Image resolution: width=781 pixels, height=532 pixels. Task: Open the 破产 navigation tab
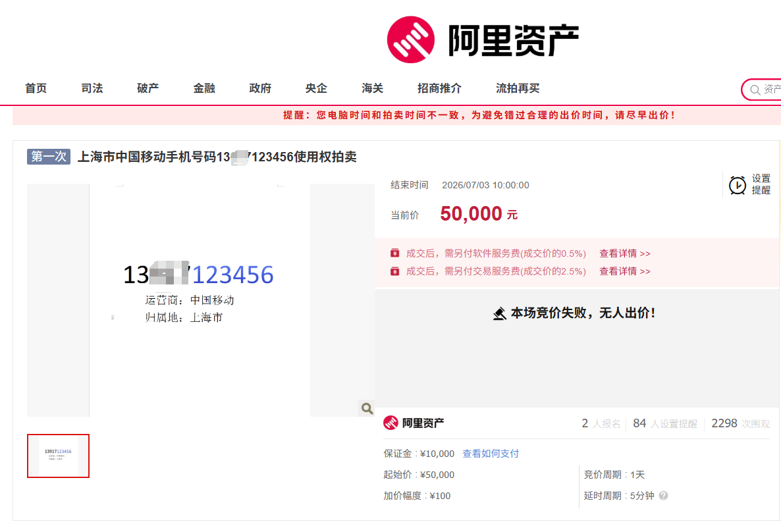[148, 88]
